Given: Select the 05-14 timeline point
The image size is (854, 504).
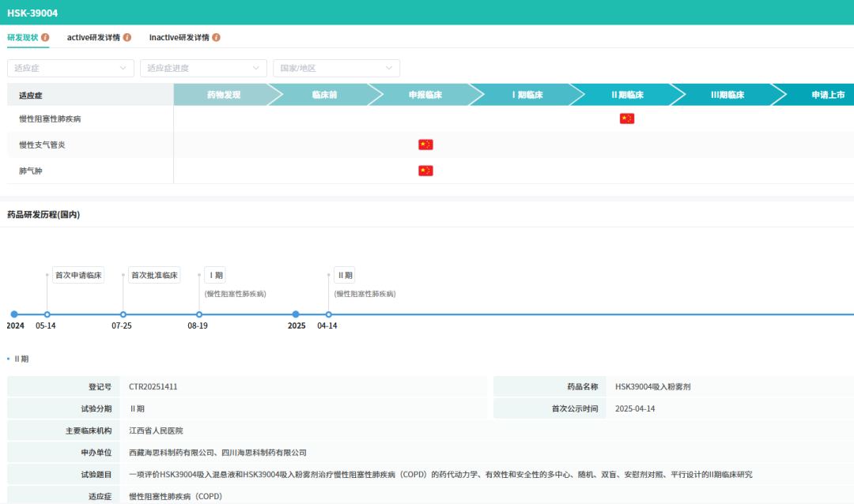Looking at the screenshot, I should pos(47,314).
